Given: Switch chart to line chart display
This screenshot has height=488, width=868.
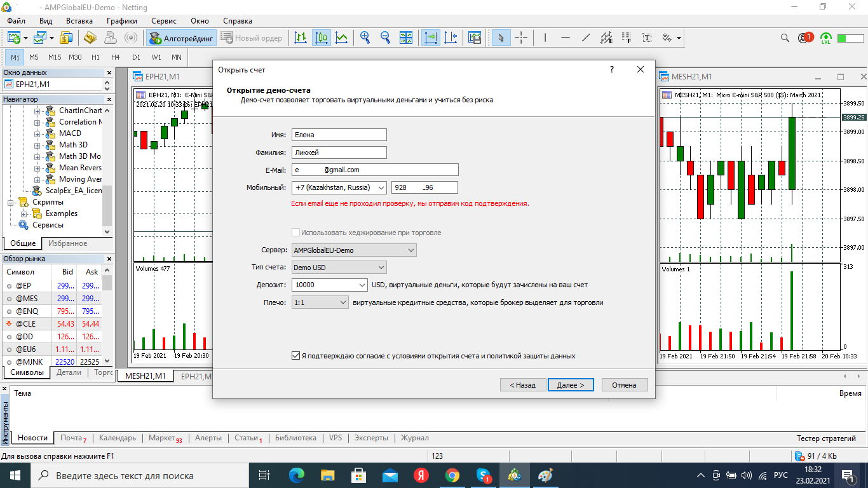Looking at the screenshot, I should coord(342,38).
